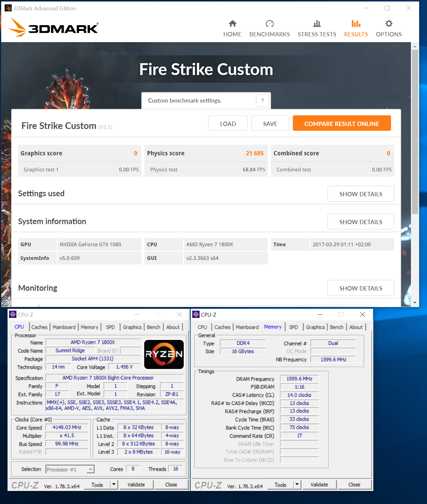
Task: Open SPD tab in left CPU-Z
Action: tap(110, 327)
